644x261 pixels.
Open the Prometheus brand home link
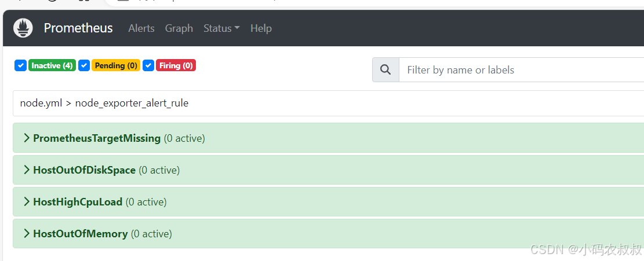click(x=78, y=28)
